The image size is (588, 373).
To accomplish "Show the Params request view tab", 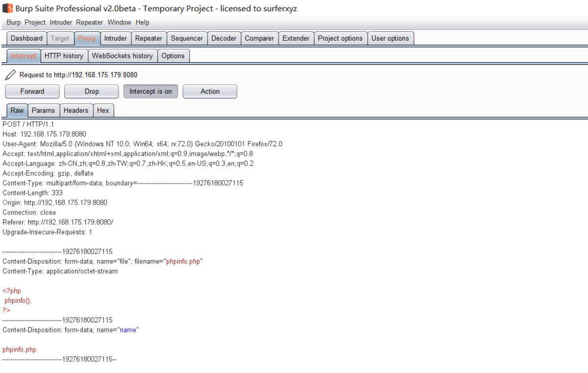I will [43, 110].
